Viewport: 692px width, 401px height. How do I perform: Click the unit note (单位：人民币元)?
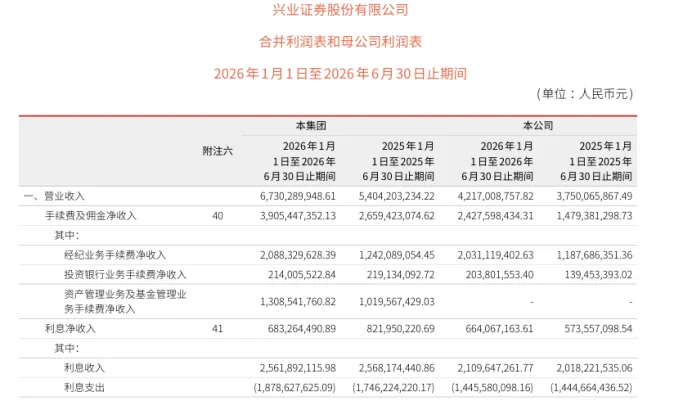point(585,94)
